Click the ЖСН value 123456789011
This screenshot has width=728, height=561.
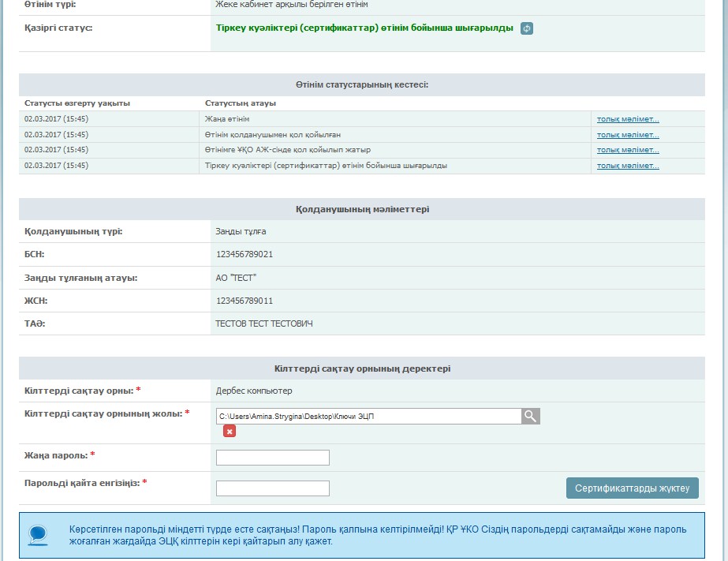pyautogui.click(x=245, y=301)
